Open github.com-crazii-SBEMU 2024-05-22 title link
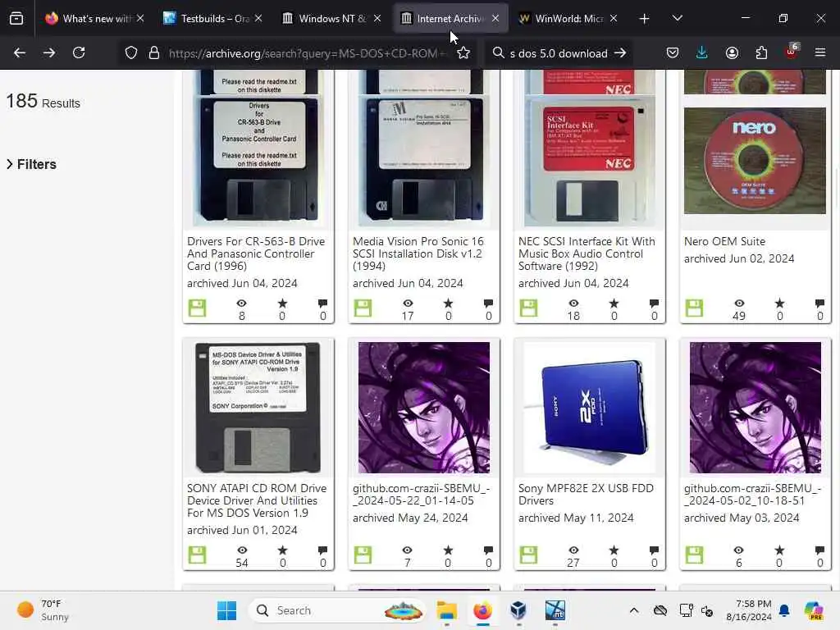 tap(421, 495)
